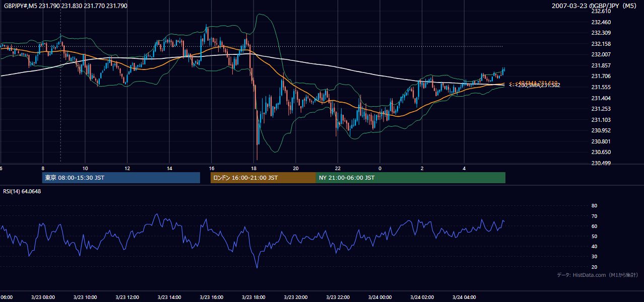Click price axis label 231.253
The height and width of the screenshot is (302, 644).
click(601, 109)
